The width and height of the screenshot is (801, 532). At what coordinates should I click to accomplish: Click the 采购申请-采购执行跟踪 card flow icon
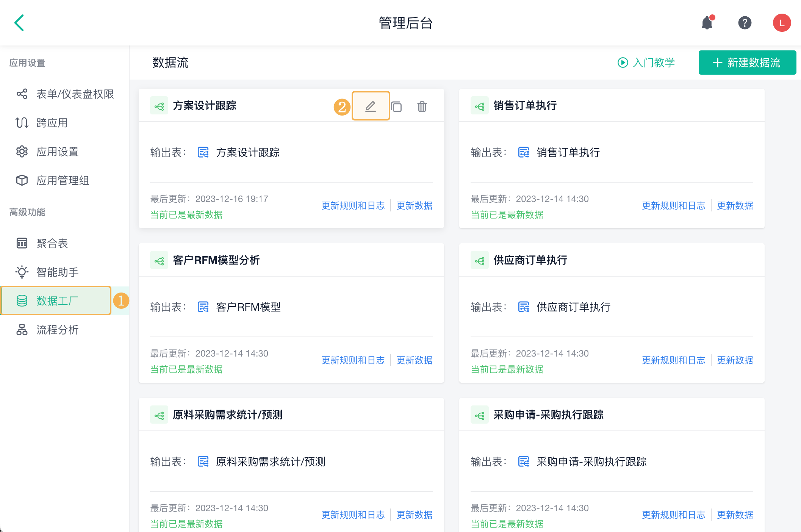[x=480, y=415]
